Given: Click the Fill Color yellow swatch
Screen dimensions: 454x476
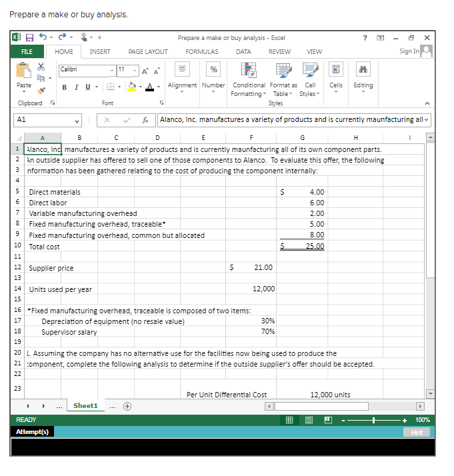Looking at the screenshot, I should click(x=132, y=87).
